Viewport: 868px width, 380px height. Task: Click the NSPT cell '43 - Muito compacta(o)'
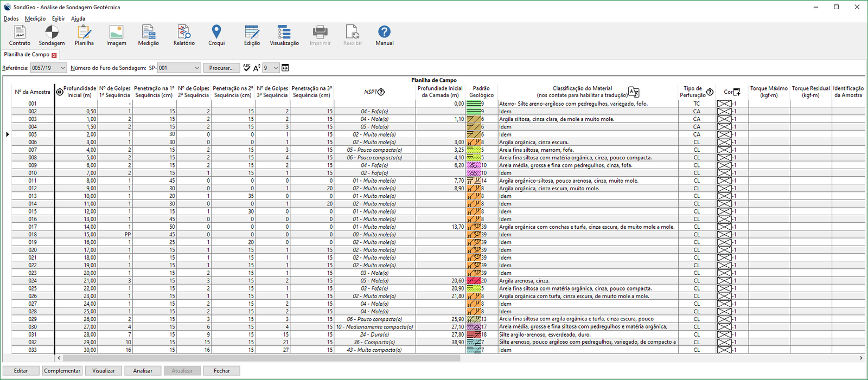click(375, 350)
